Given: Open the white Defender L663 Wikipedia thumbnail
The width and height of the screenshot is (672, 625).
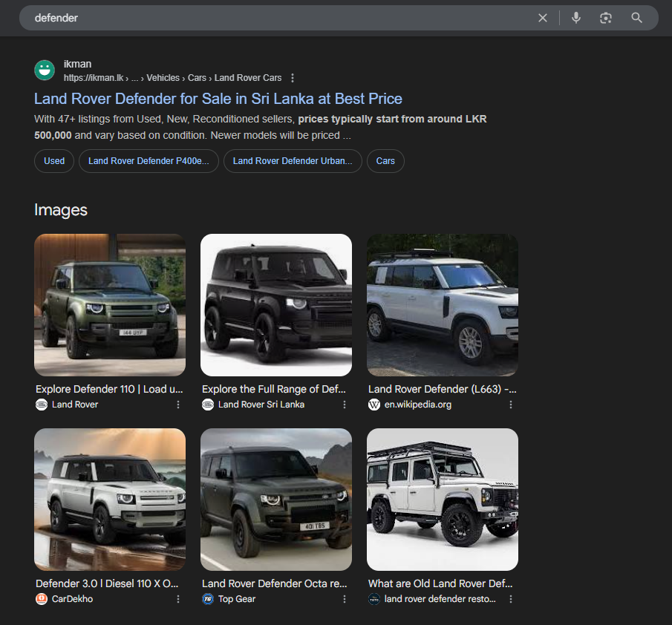Looking at the screenshot, I should pyautogui.click(x=443, y=305).
